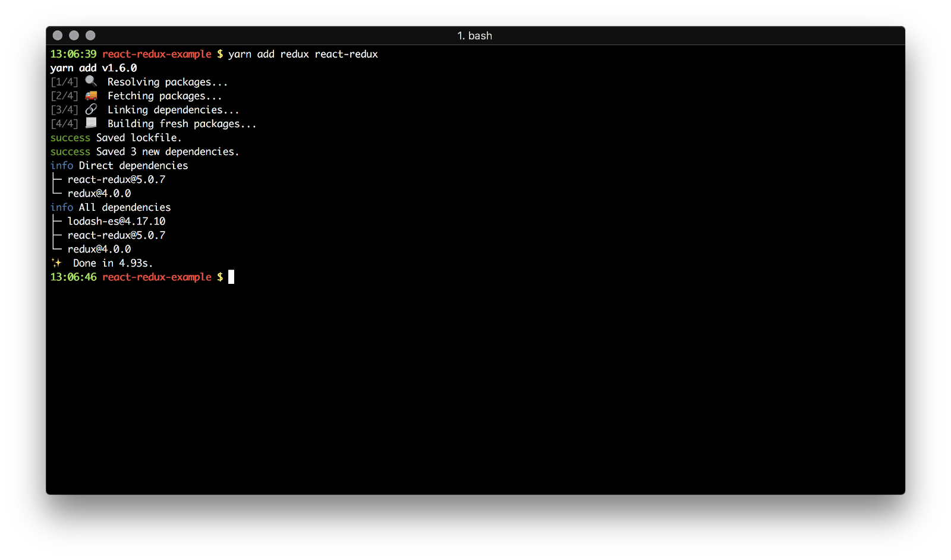
Task: Click react-redux@5.0.7 under Direct dependencies
Action: pos(116,179)
